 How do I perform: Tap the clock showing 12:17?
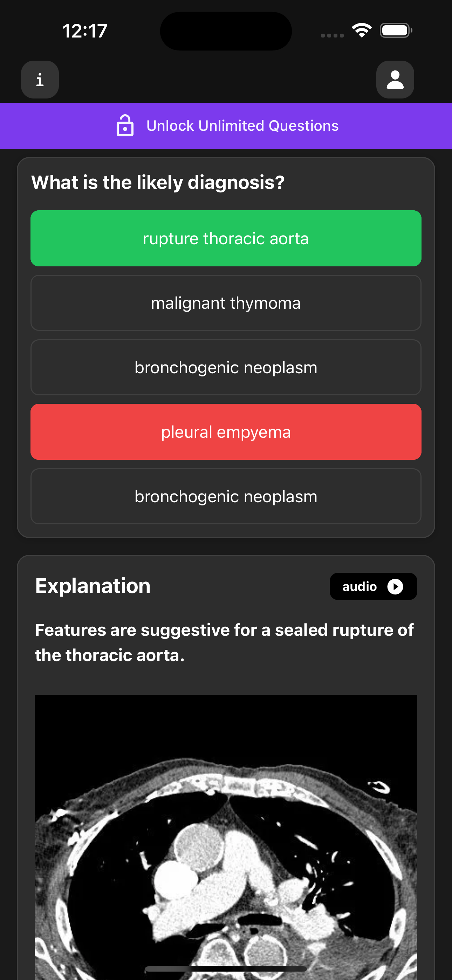(x=85, y=31)
